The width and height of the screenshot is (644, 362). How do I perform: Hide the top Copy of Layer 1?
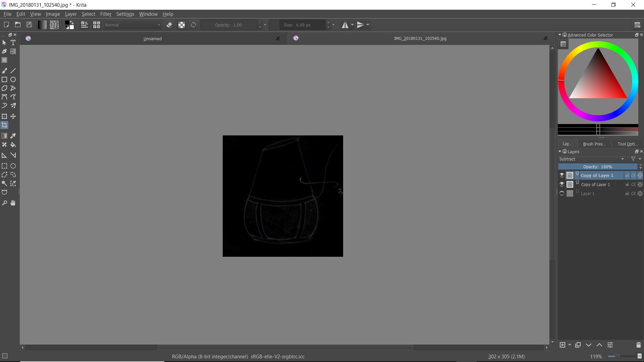point(562,175)
